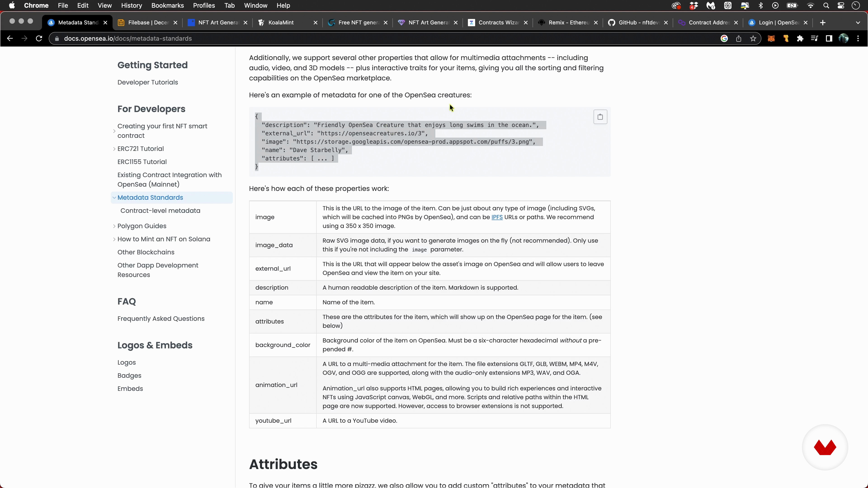Open the Embeds page

(x=130, y=389)
